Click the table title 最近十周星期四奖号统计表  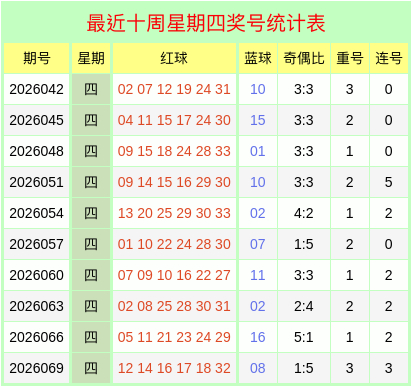coord(206,23)
